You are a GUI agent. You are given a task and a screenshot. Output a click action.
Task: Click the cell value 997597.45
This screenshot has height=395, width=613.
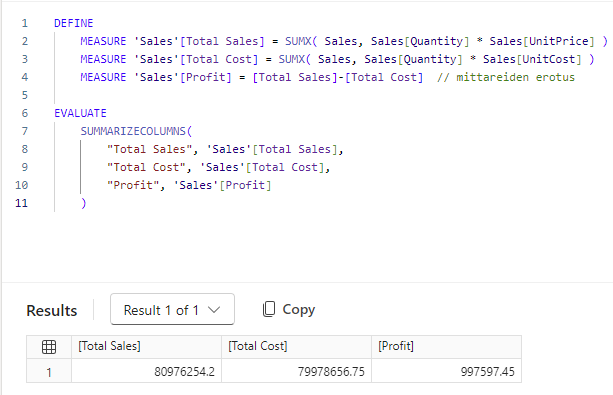pos(488,372)
